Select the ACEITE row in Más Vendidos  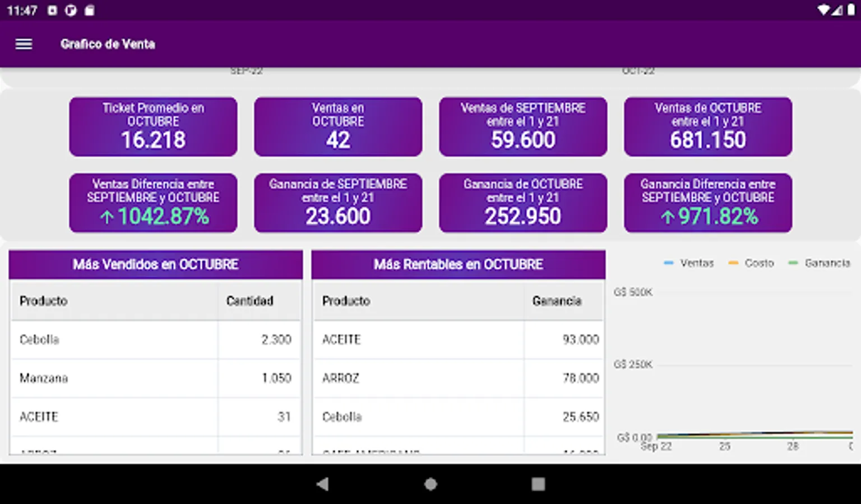156,417
